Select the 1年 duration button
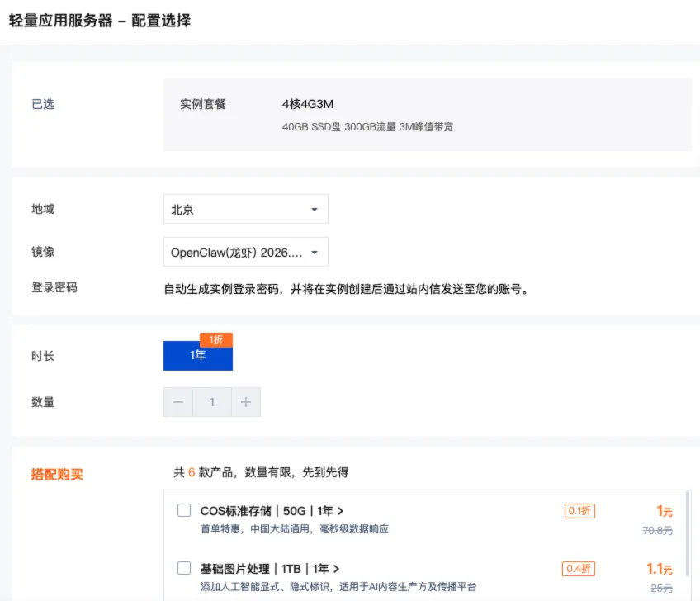 (x=198, y=356)
